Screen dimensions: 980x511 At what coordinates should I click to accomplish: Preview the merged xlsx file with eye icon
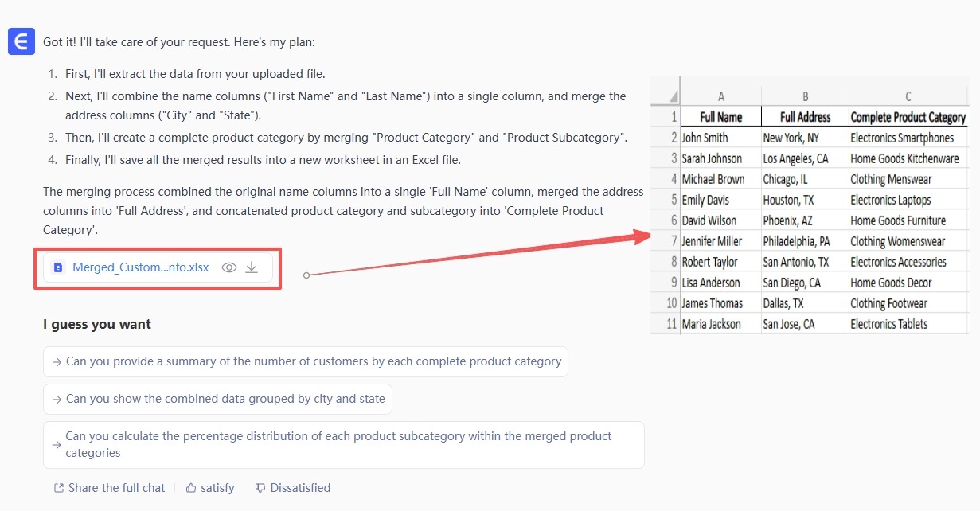tap(229, 267)
